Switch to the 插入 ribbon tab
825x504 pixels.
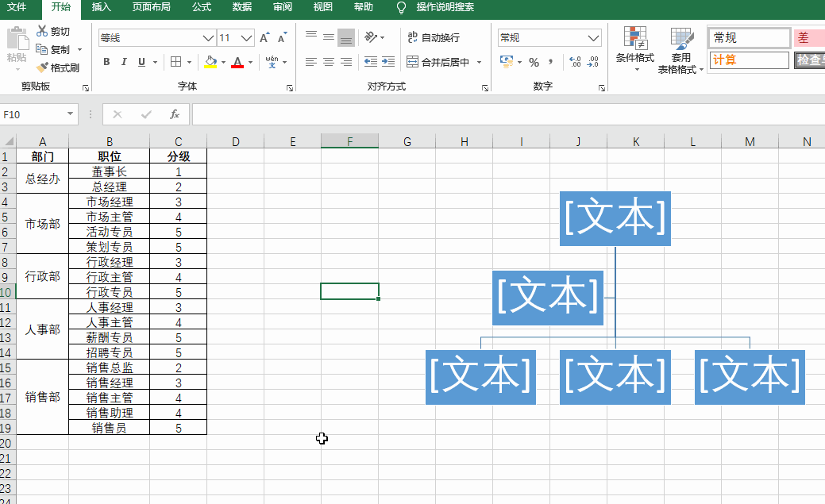pyautogui.click(x=102, y=8)
